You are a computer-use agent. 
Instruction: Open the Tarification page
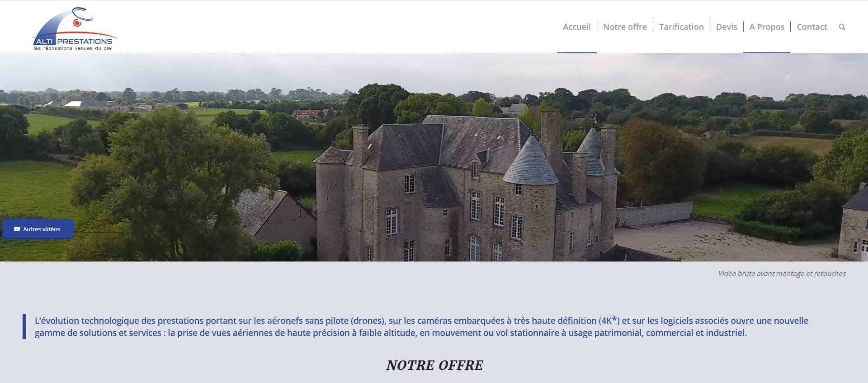pyautogui.click(x=681, y=27)
